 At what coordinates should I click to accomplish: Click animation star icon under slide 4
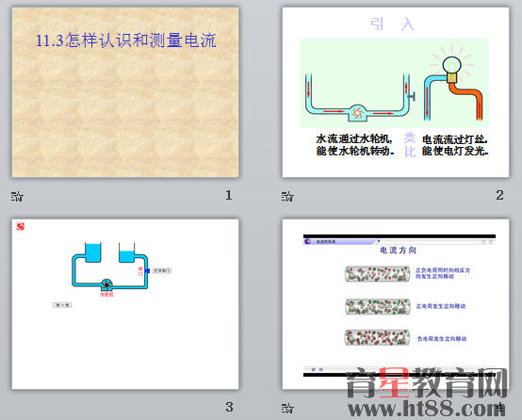coord(287,408)
